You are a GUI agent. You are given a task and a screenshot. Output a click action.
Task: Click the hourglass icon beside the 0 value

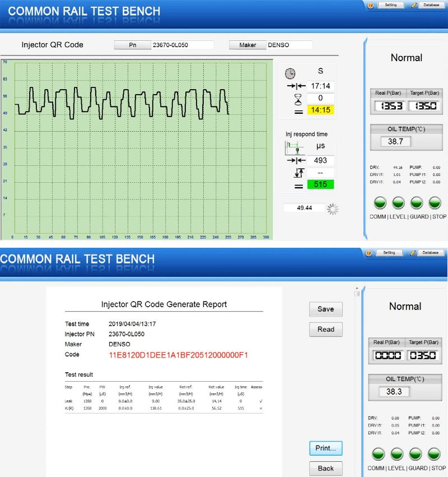(298, 99)
